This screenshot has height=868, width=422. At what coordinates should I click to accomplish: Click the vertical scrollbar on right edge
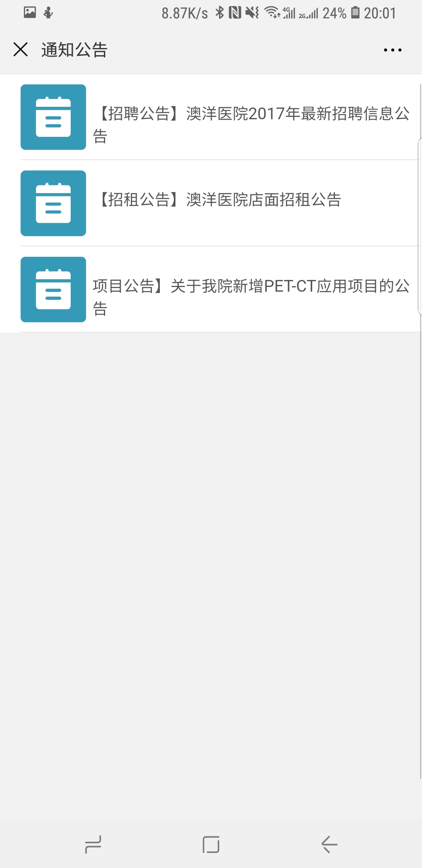[x=420, y=430]
